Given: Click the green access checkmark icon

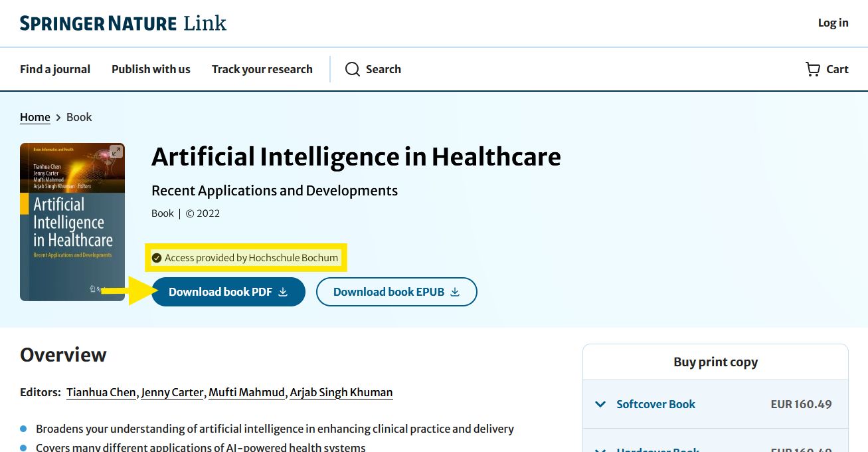Looking at the screenshot, I should coord(157,258).
